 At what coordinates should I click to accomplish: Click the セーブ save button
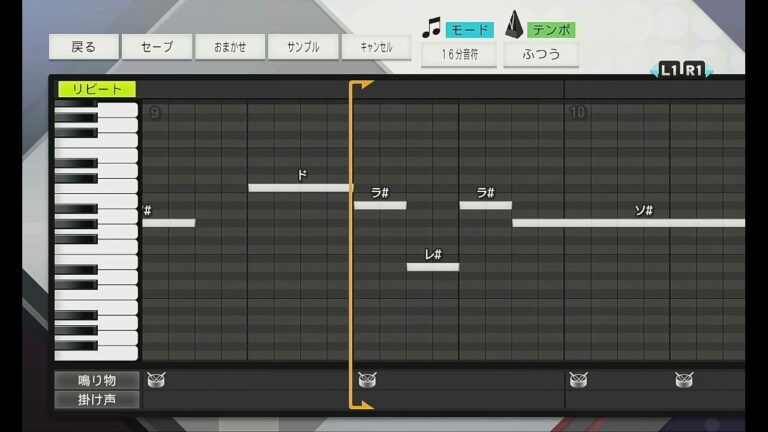pos(157,47)
